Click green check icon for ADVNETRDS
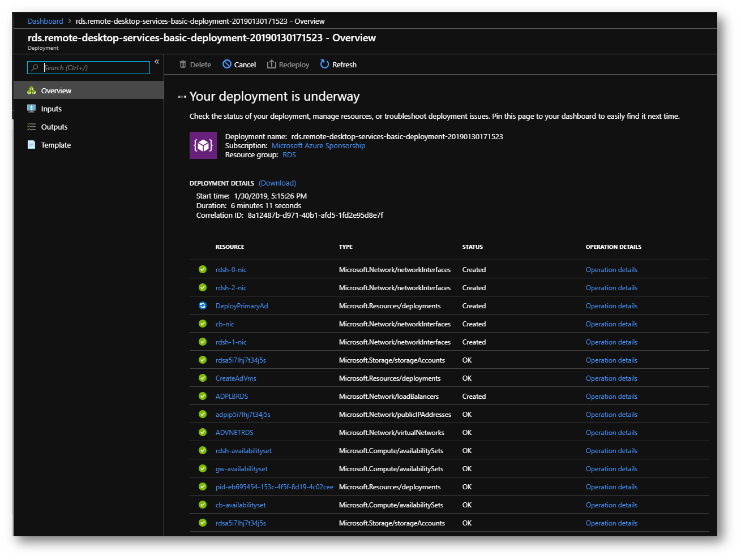This screenshot has height=560, width=741. tap(203, 432)
